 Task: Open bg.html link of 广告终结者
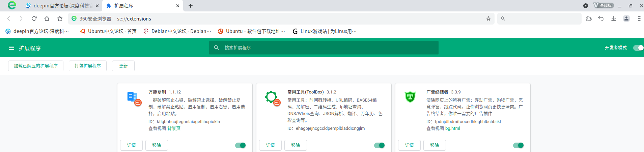coord(453,128)
